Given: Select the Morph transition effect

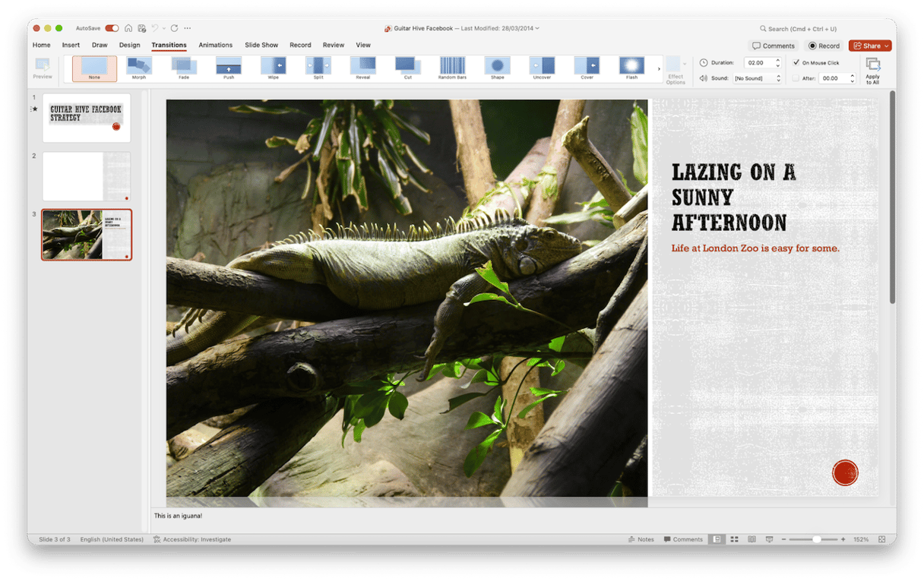Looking at the screenshot, I should pos(139,67).
